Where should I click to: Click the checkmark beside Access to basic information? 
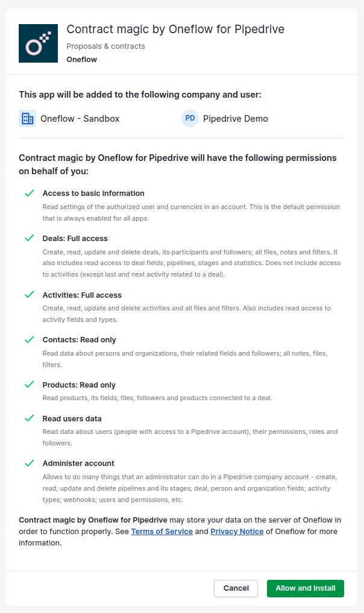(x=29, y=193)
